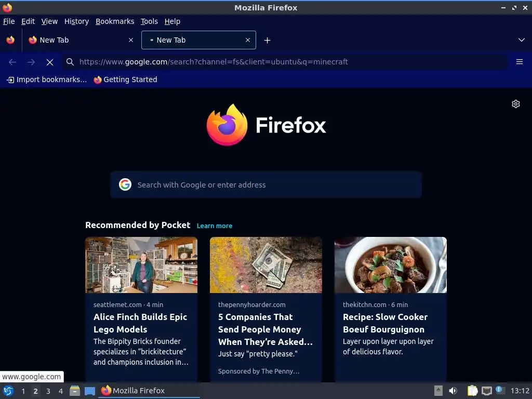Viewport: 532px width, 399px height.
Task: Click the Google logo in search box
Action: coord(125,184)
